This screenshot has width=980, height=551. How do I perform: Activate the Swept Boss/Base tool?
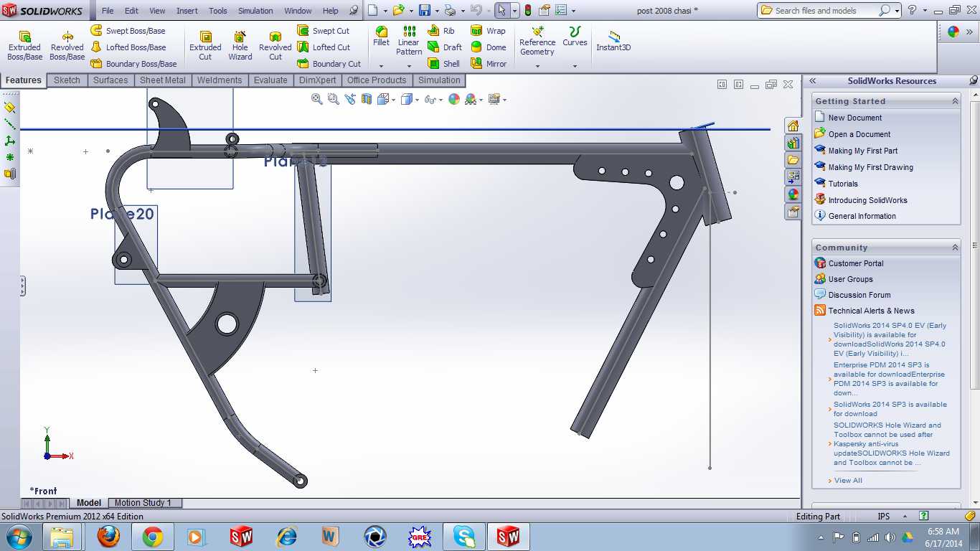click(128, 31)
